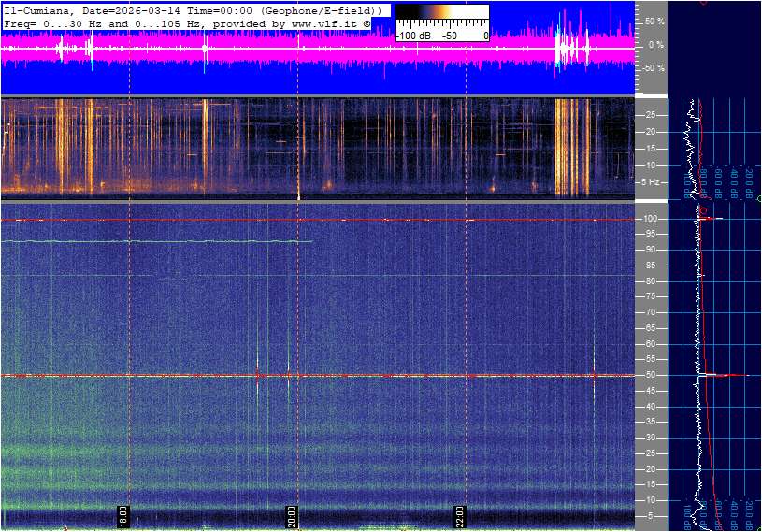Click the -50 % amplitude axis label

[653, 68]
